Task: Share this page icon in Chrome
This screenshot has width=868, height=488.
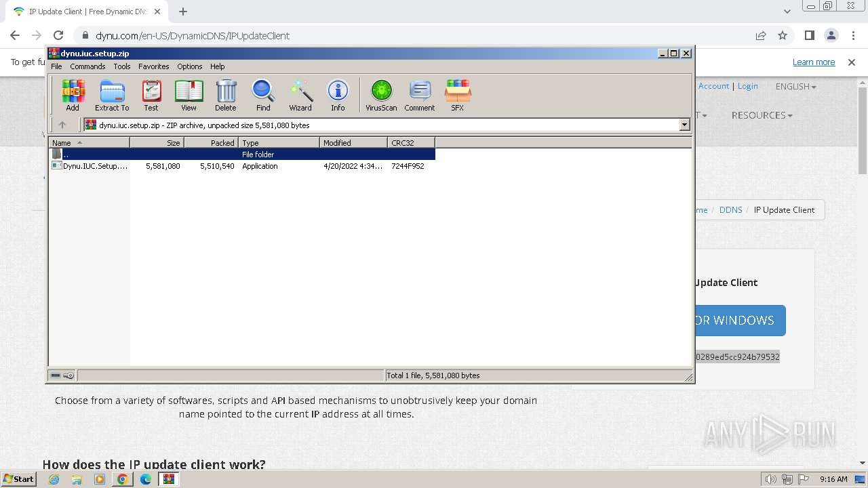Action: pyautogui.click(x=761, y=35)
